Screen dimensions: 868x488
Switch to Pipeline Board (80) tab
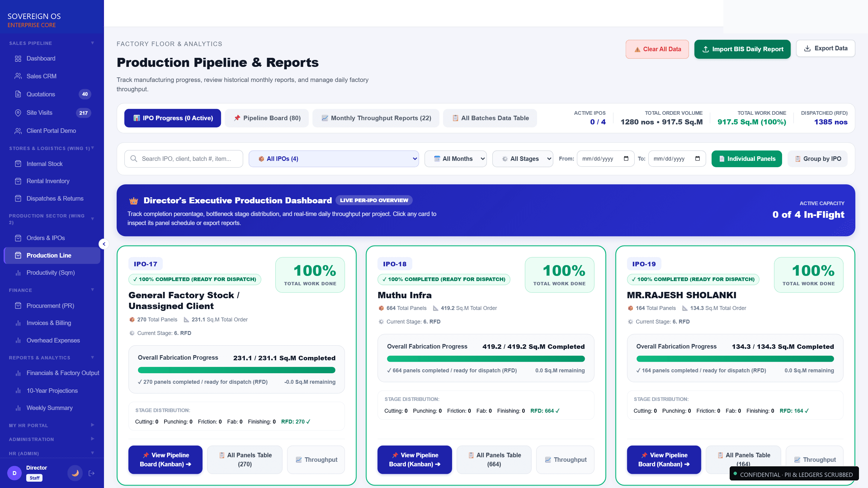pos(266,118)
